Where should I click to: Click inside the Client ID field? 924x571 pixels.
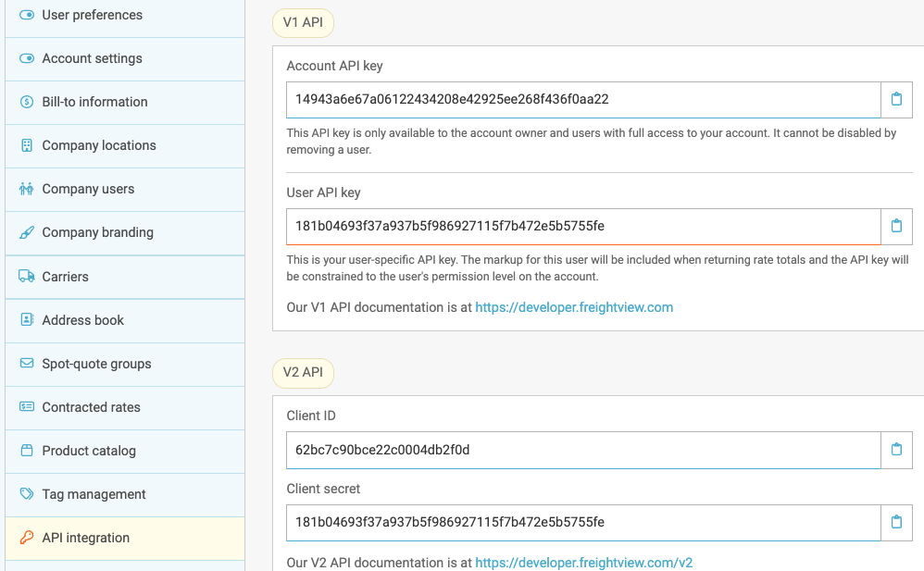click(583, 449)
